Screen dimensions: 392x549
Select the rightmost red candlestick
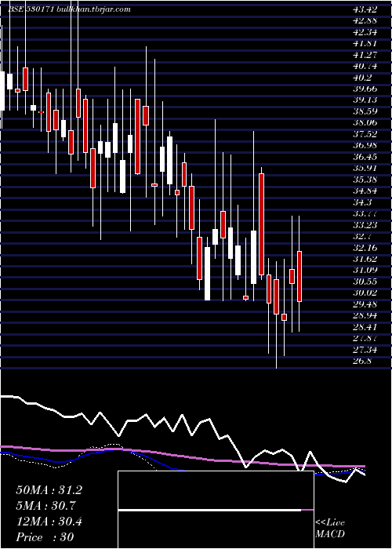pos(299,276)
